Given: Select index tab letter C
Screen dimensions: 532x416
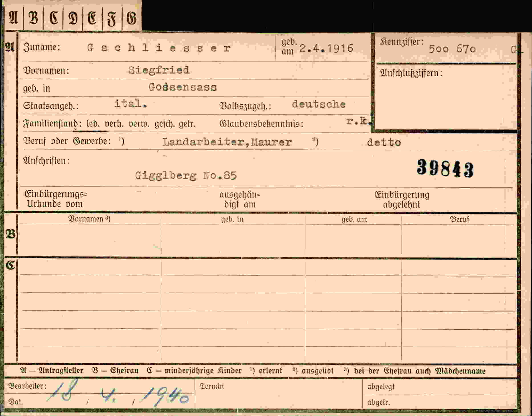Looking at the screenshot, I should click(x=54, y=18).
